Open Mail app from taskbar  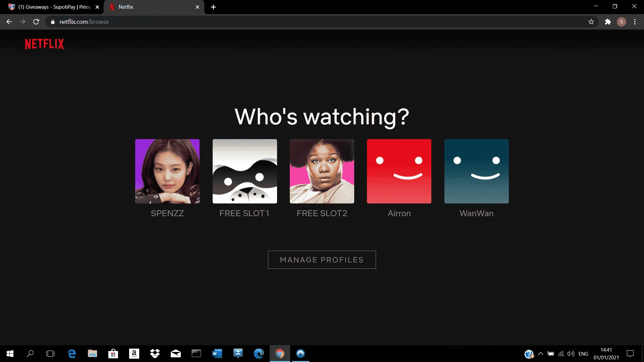[x=175, y=354]
